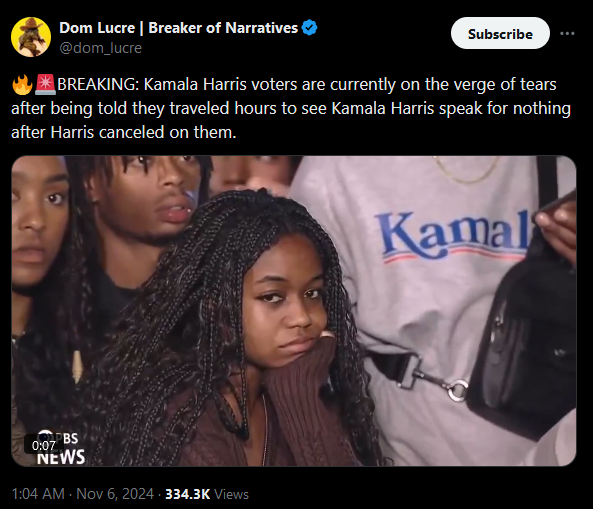This screenshot has height=509, width=593.
Task: Click the blue verified checkmark badge
Action: [x=310, y=28]
